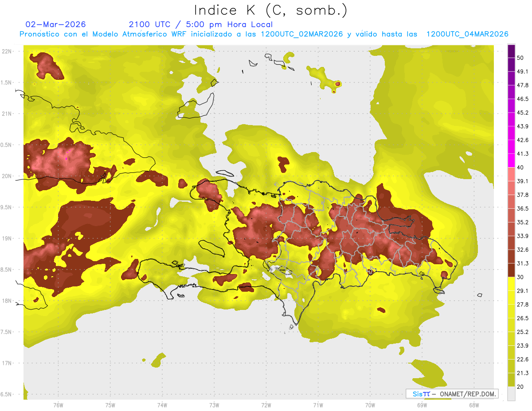Click the "30" colorbar label

click(521, 277)
